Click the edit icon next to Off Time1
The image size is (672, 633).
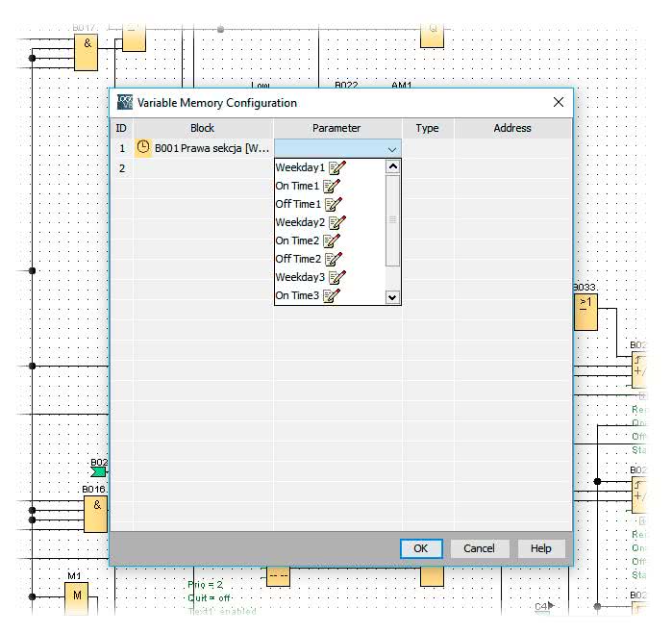click(333, 205)
